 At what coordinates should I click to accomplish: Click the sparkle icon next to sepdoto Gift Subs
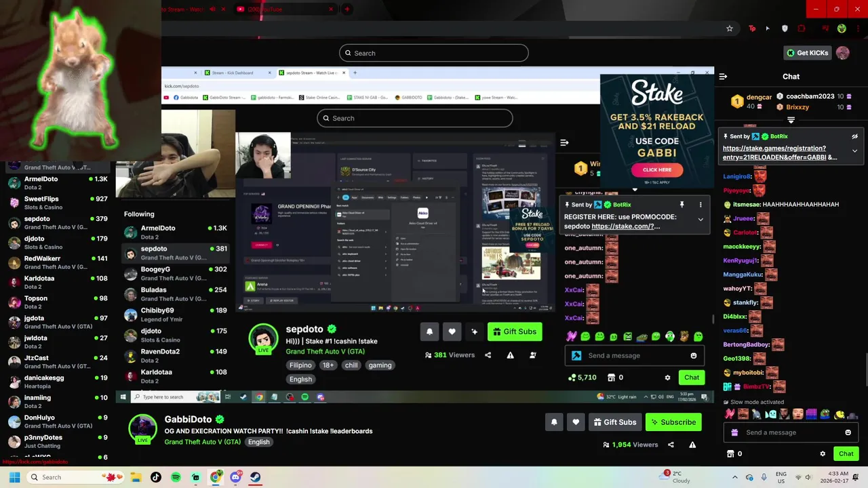474,331
